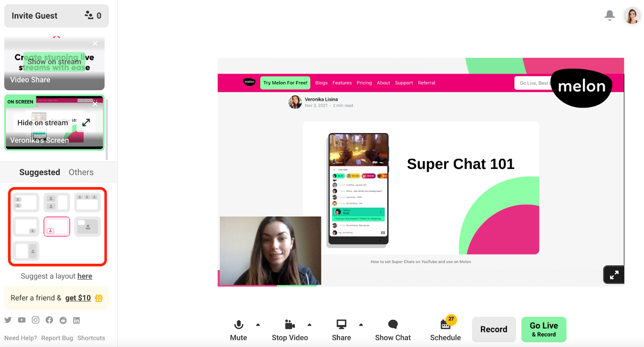Image resolution: width=644 pixels, height=347 pixels.
Task: Hide Veronika's Screen on stream
Action: pyautogui.click(x=43, y=123)
